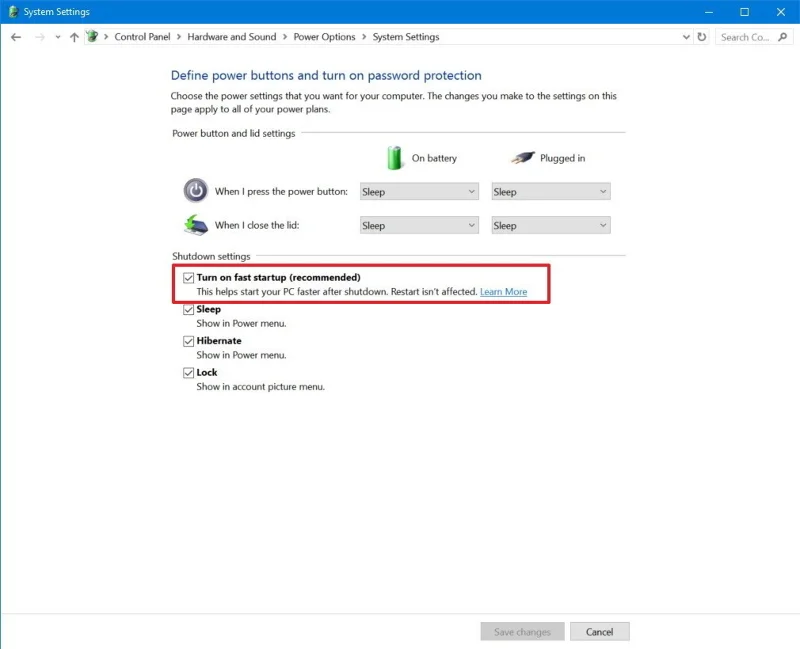Refresh the page with the refresh icon
This screenshot has height=649, width=800.
coord(700,36)
